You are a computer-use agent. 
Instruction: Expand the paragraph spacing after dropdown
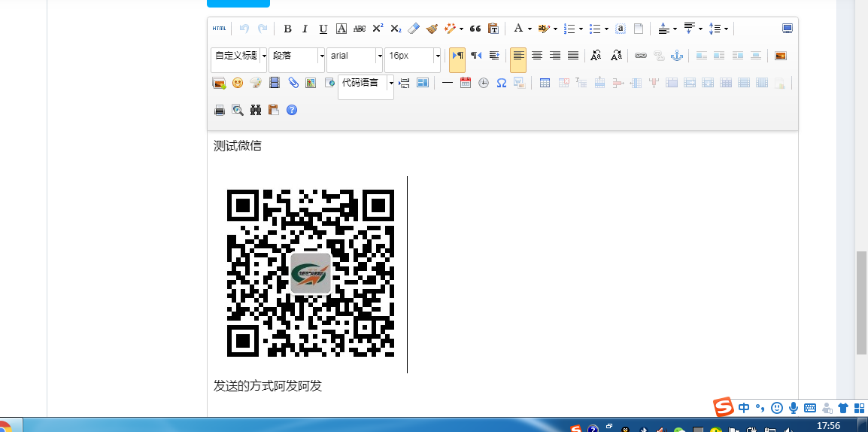tap(700, 29)
